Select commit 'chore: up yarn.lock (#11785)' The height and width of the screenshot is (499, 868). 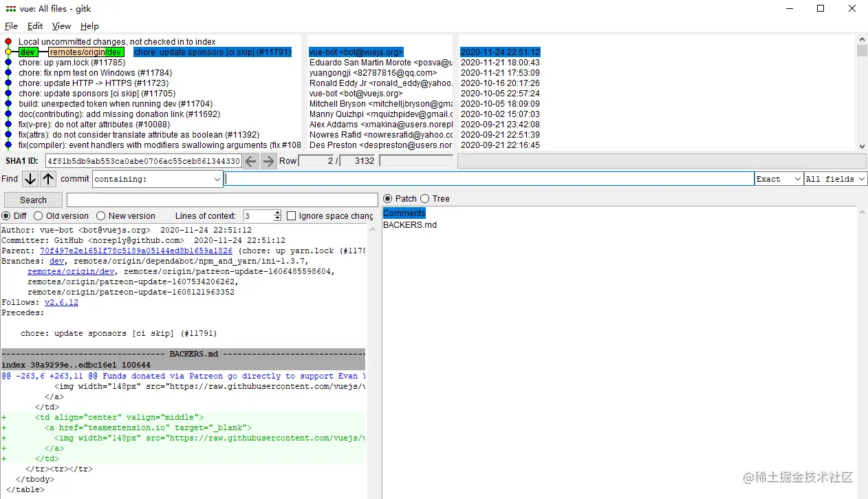tap(72, 63)
